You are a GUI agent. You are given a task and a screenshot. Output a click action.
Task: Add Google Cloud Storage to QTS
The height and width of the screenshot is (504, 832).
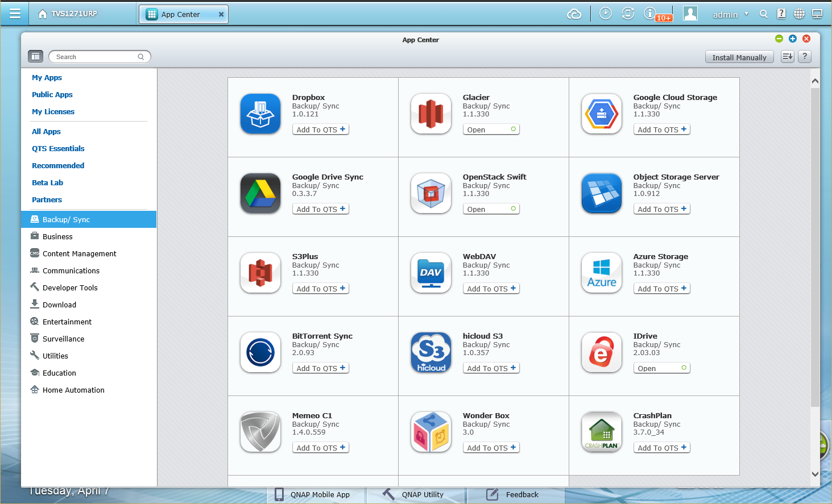(662, 130)
